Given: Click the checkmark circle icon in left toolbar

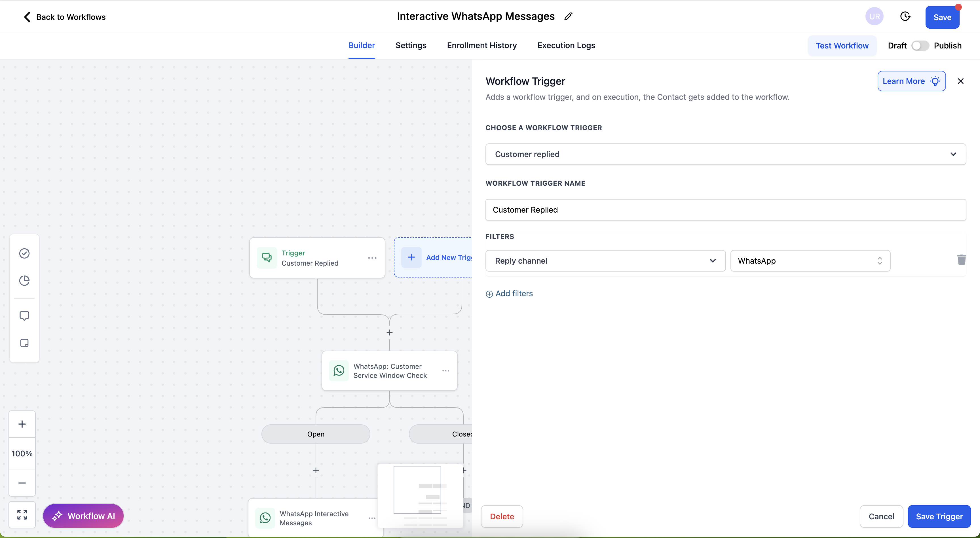Looking at the screenshot, I should coord(24,253).
